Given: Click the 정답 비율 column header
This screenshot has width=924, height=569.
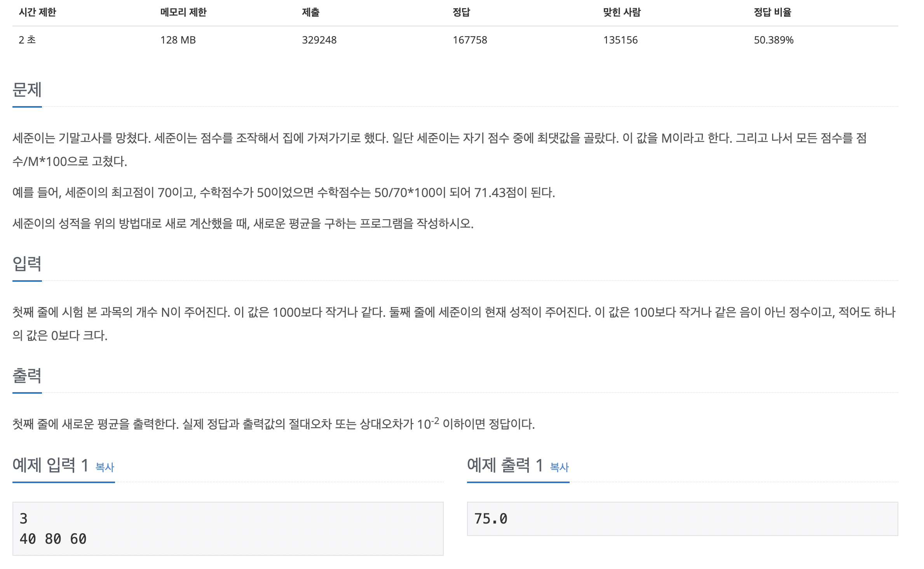Looking at the screenshot, I should (772, 12).
